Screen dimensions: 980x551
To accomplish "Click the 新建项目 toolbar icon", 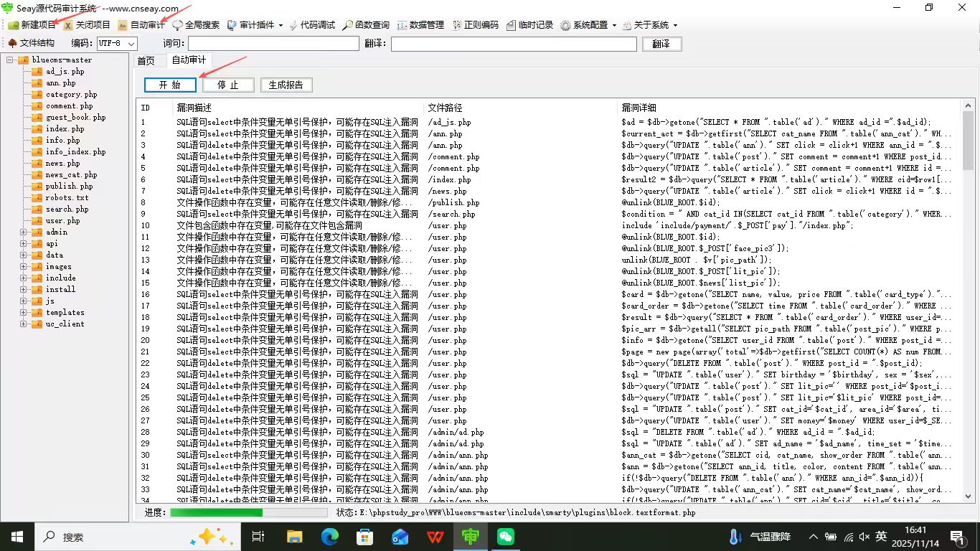I will pyautogui.click(x=14, y=25).
